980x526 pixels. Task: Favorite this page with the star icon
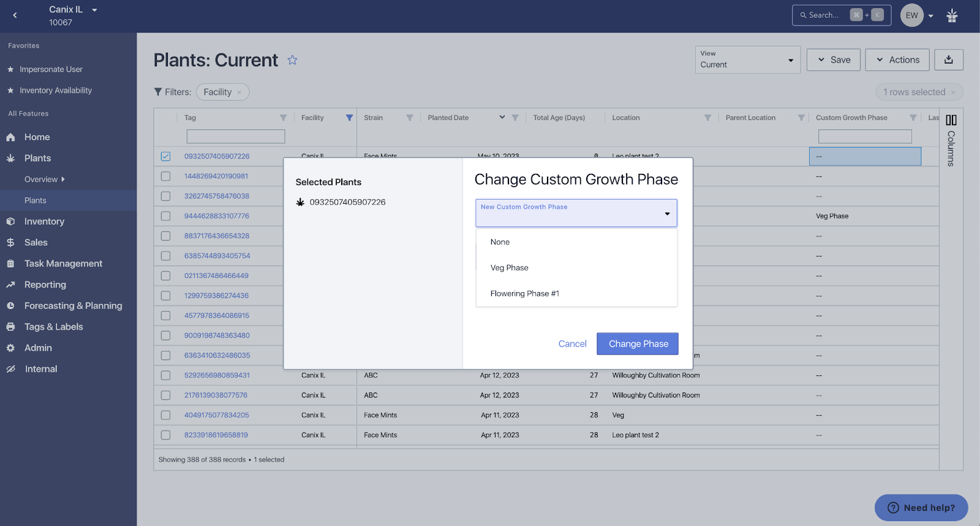click(x=292, y=60)
